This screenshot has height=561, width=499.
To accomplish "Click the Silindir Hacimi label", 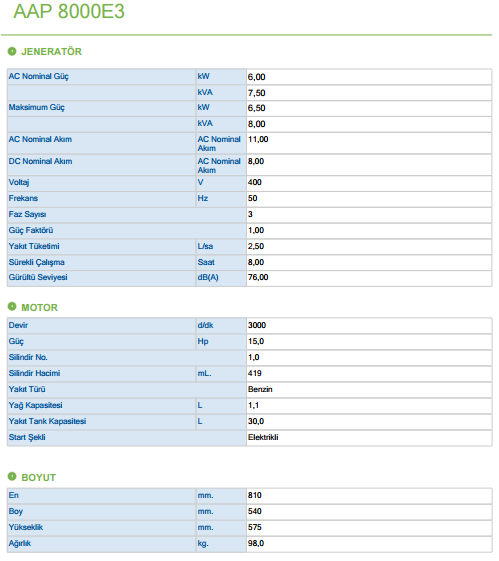I will 34,373.
